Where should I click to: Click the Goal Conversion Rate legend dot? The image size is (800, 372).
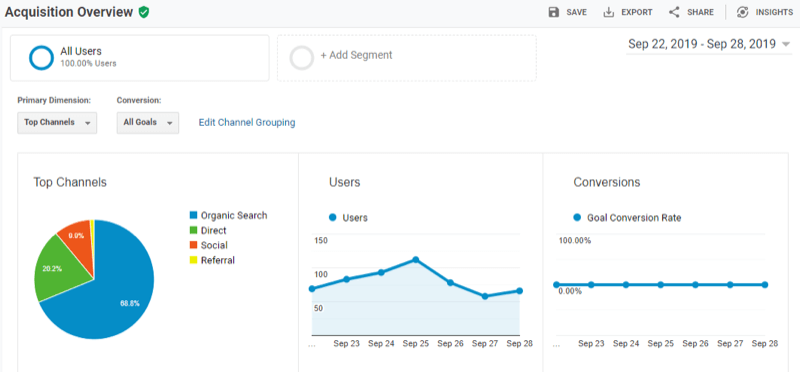pyautogui.click(x=578, y=217)
